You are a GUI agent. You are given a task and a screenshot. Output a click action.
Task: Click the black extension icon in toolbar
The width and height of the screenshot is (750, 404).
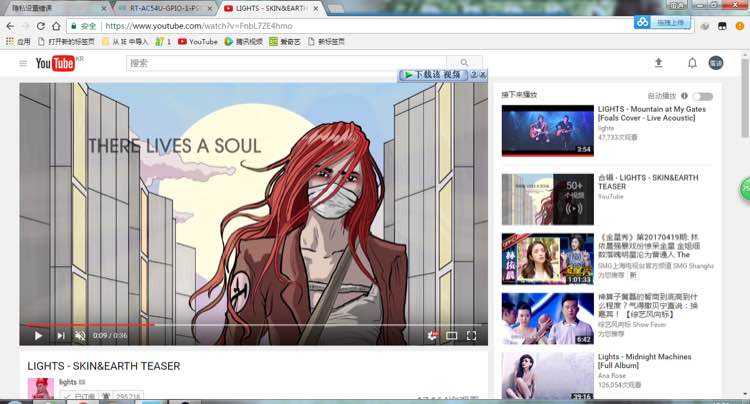pyautogui.click(x=722, y=26)
